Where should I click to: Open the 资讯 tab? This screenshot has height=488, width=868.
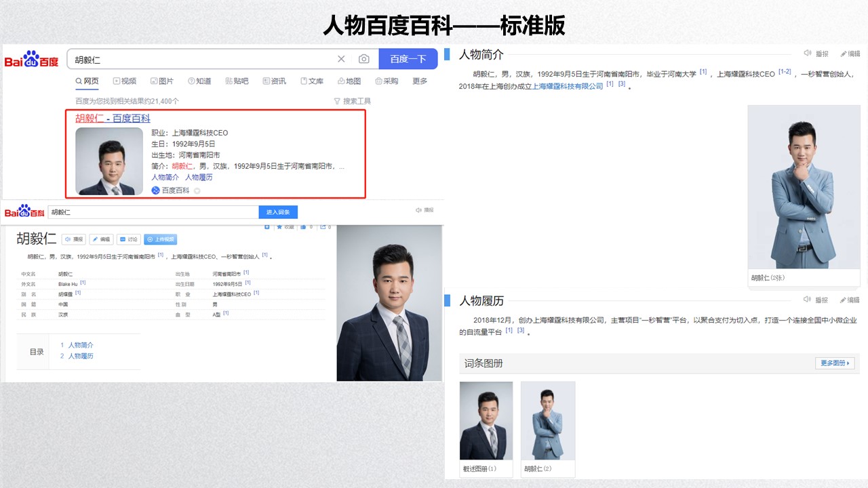(274, 81)
